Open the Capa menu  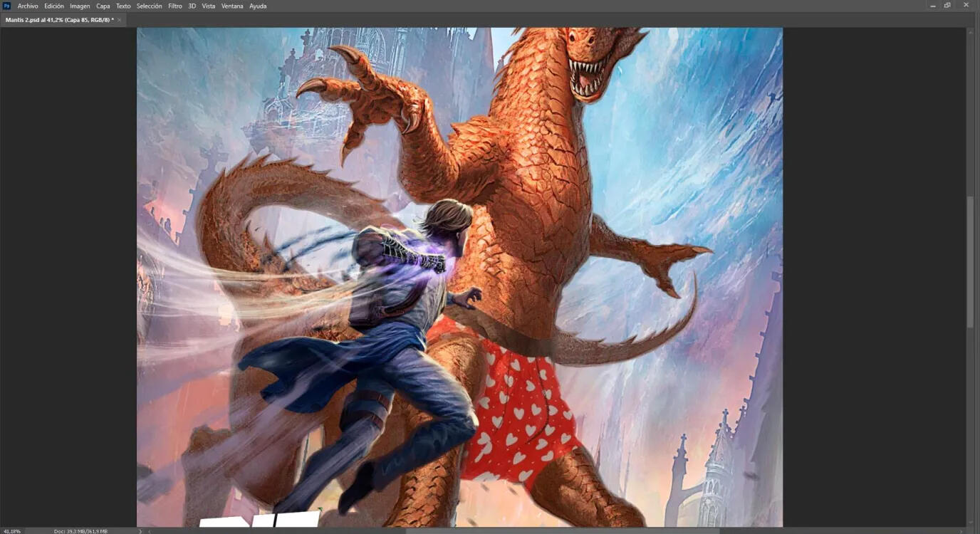[103, 6]
